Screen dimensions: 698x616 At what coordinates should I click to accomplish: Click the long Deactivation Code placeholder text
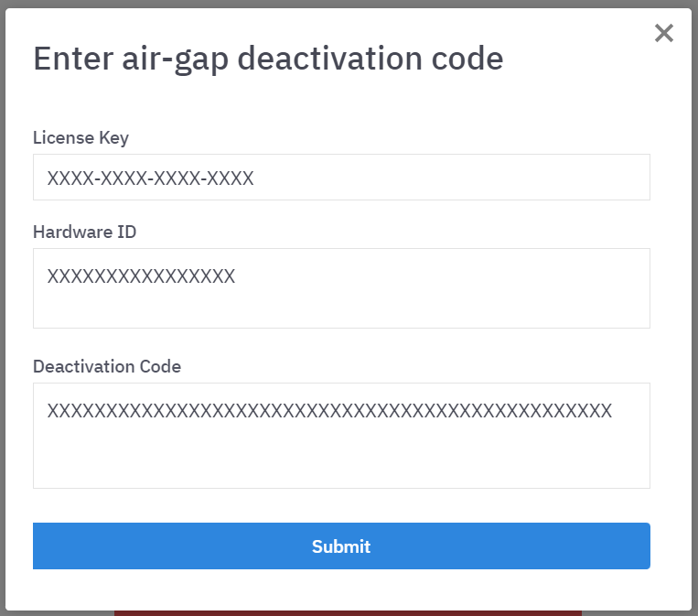[x=329, y=411]
